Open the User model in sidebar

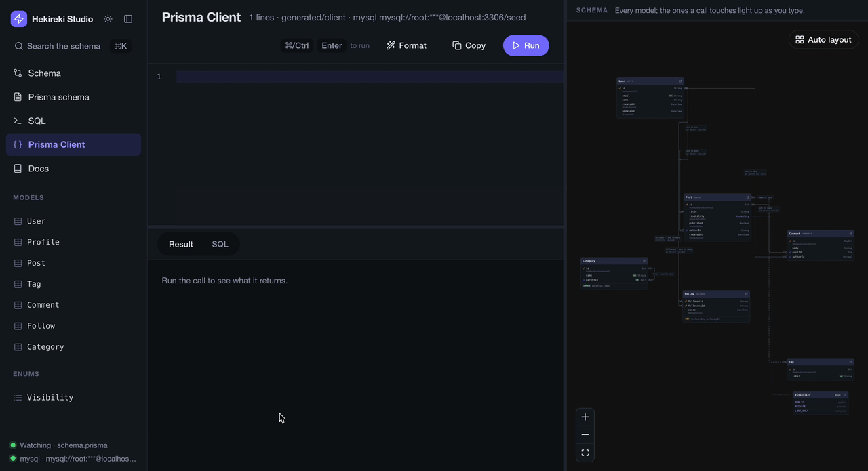pos(73,221)
